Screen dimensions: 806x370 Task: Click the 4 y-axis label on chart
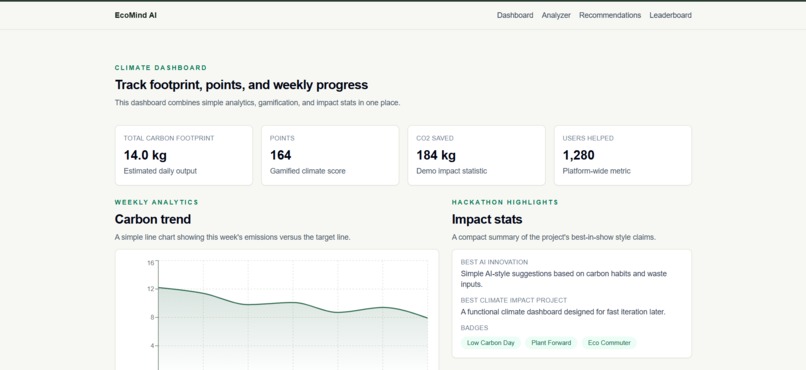(x=152, y=346)
